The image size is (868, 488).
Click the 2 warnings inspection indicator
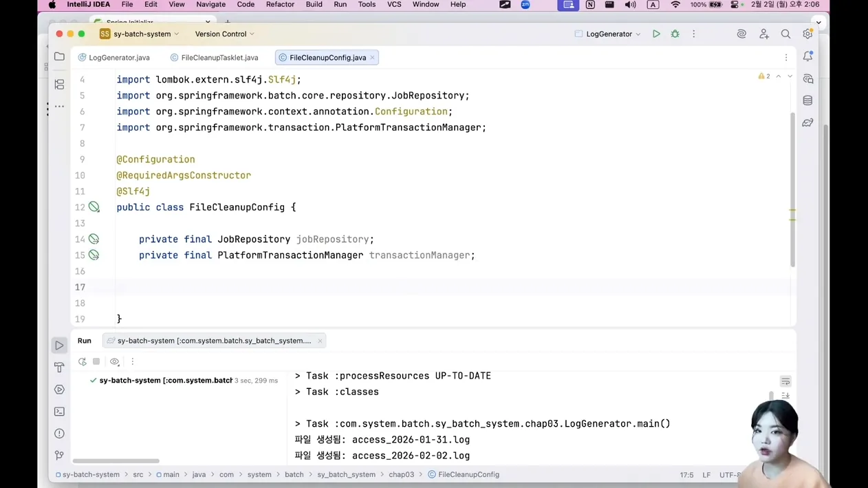[764, 76]
